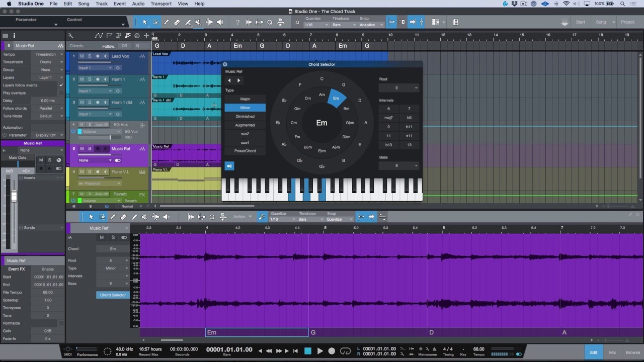Open the track list wrench icon
This screenshot has height=362, width=644.
click(70, 36)
